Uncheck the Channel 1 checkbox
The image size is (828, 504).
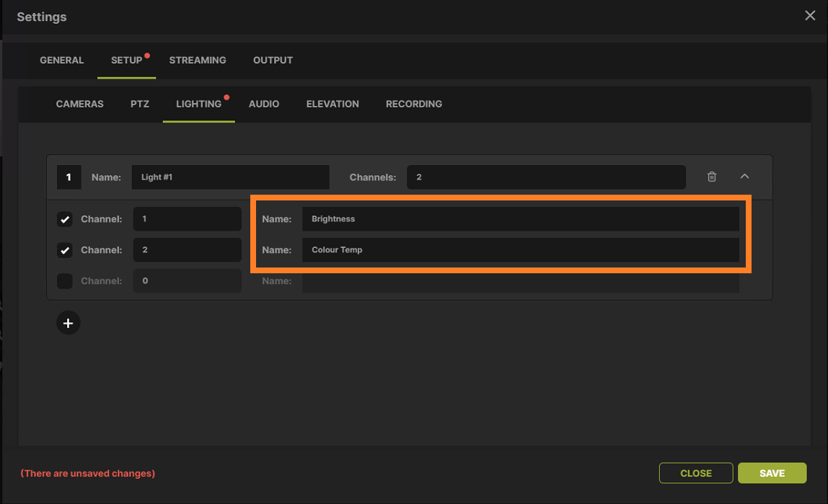65,218
